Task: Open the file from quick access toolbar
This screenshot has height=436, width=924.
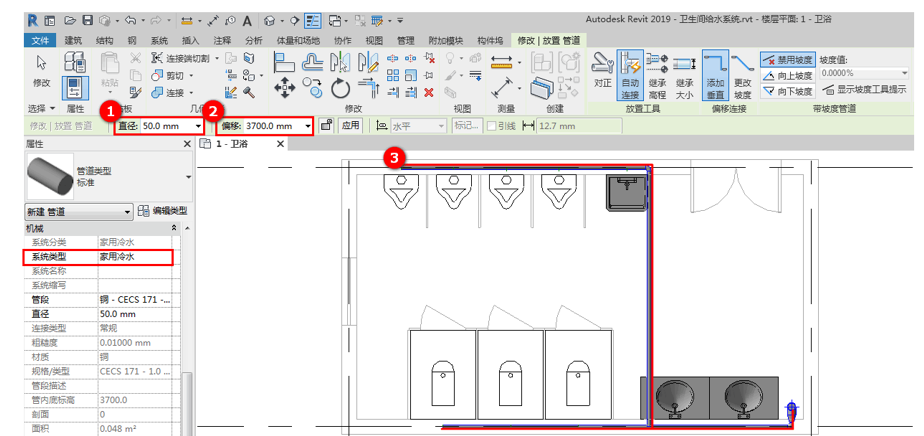Action: coord(71,21)
